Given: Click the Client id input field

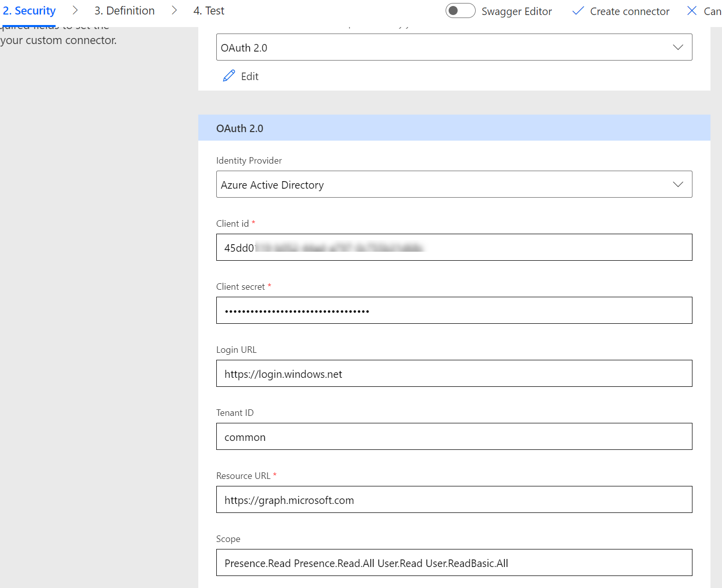Looking at the screenshot, I should click(x=454, y=247).
